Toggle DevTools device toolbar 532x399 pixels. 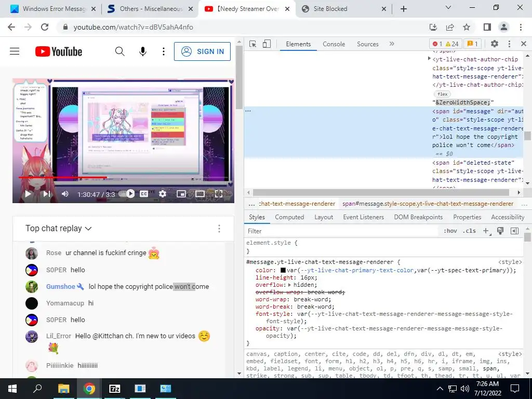tap(267, 44)
